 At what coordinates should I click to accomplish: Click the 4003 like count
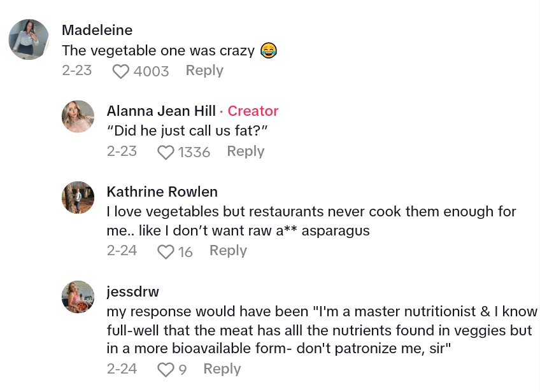[151, 71]
